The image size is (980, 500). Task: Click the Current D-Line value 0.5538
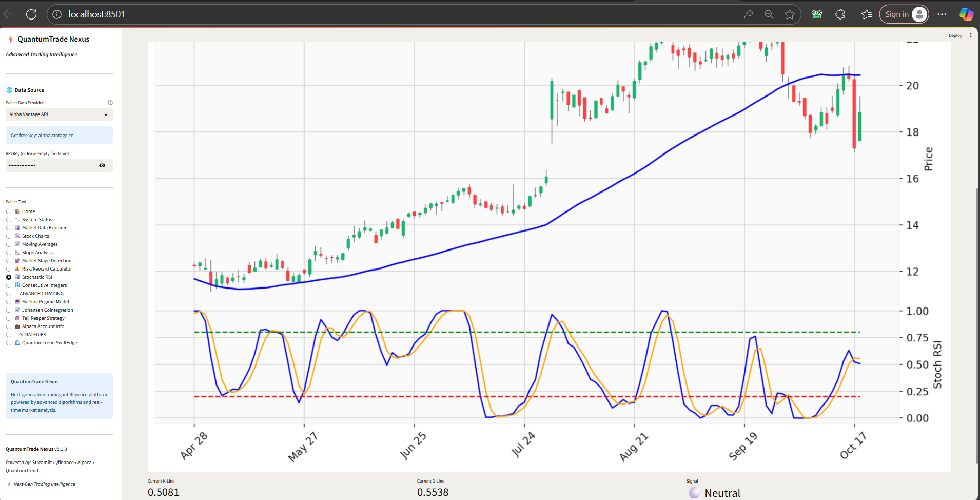(x=433, y=492)
